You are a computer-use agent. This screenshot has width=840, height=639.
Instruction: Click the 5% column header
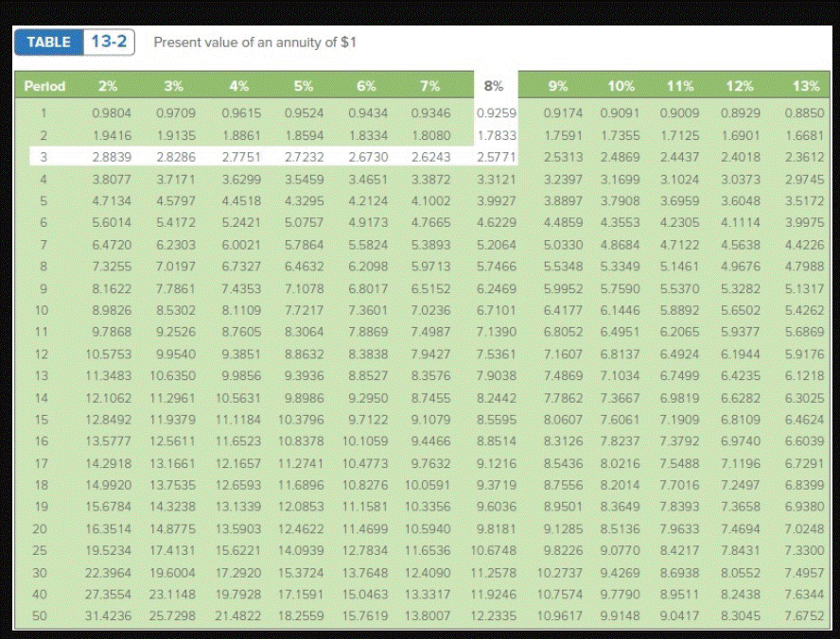[305, 88]
